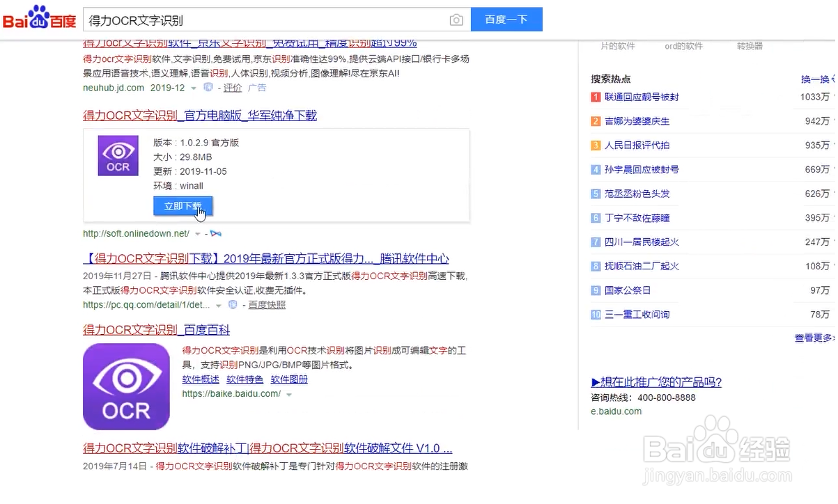Open the soft.onlinedown.net URL
The image size is (838, 504).
point(136,233)
